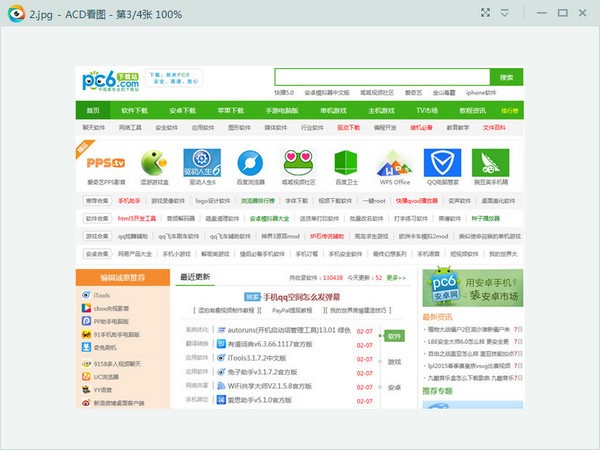Image resolution: width=600 pixels, height=450 pixels.
Task: Click the red html5开发工具 link
Action: (137, 218)
